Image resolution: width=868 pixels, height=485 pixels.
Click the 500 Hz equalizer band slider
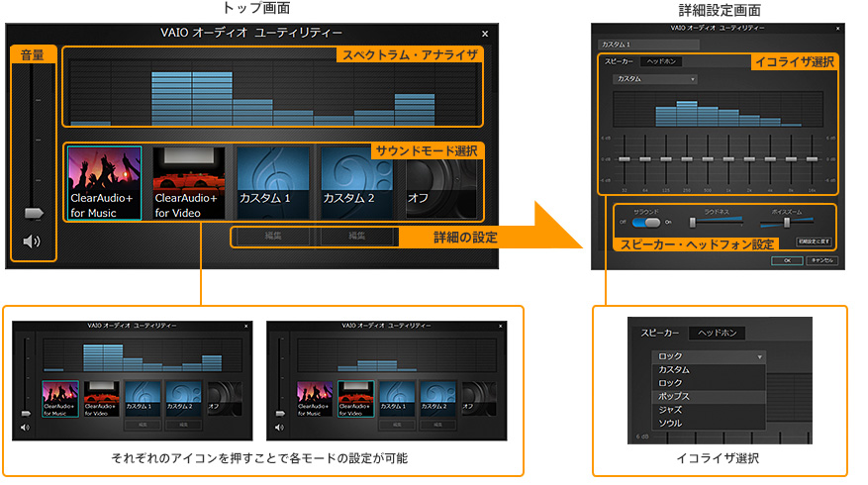tap(708, 159)
